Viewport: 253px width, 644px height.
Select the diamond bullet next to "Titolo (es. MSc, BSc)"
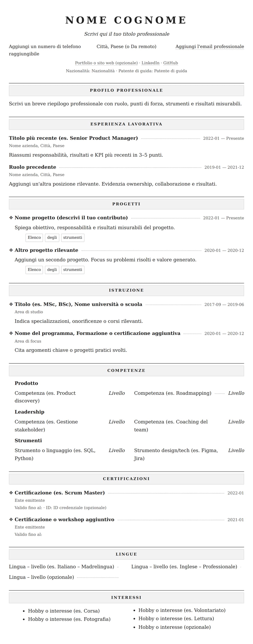[11, 304]
